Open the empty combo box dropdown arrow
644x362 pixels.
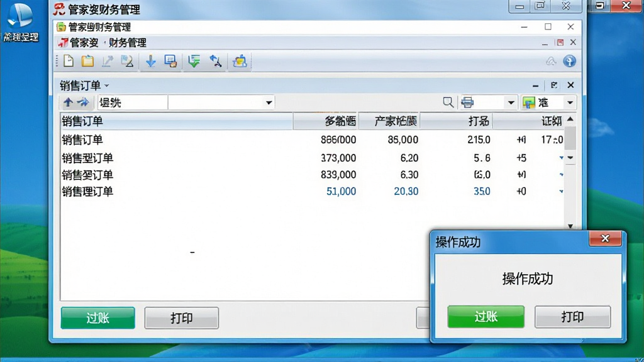[x=269, y=102]
